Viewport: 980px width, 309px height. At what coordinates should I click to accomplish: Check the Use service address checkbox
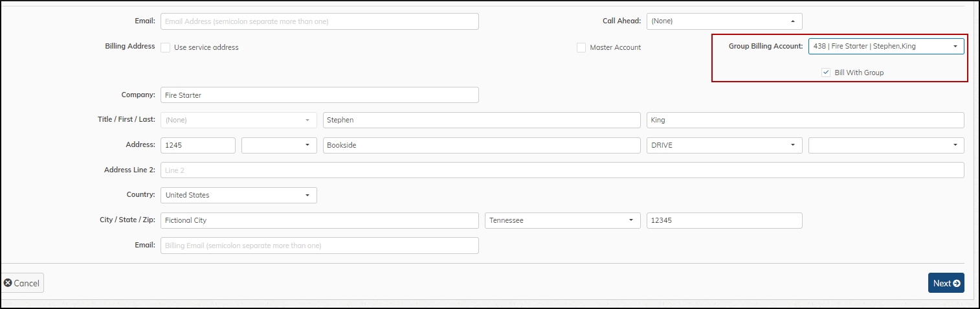[166, 47]
